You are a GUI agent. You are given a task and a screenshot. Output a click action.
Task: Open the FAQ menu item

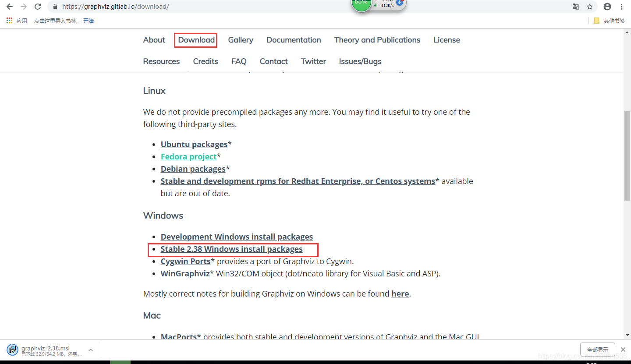click(x=239, y=61)
